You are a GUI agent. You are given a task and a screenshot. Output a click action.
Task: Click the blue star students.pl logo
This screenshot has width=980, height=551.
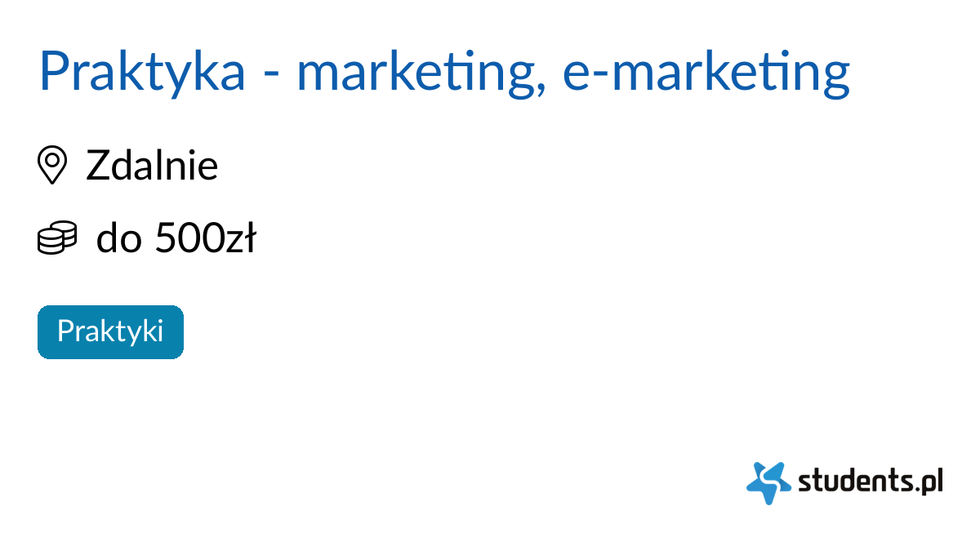click(768, 482)
